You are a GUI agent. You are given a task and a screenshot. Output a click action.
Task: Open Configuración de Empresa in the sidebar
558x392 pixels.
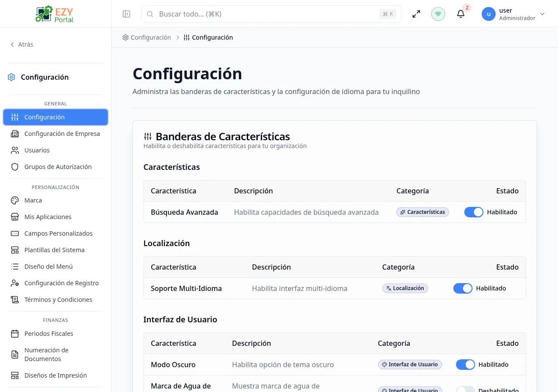pos(55,134)
